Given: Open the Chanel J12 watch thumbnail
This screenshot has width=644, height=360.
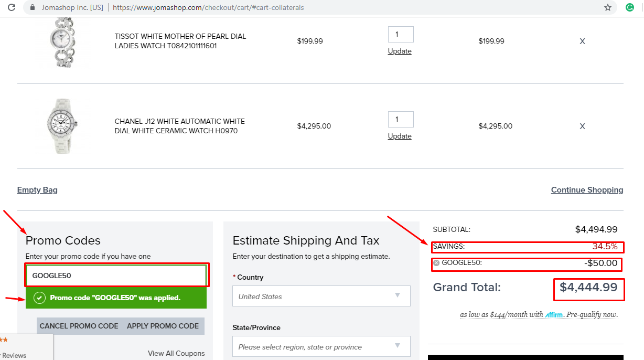Looking at the screenshot, I should [x=62, y=126].
